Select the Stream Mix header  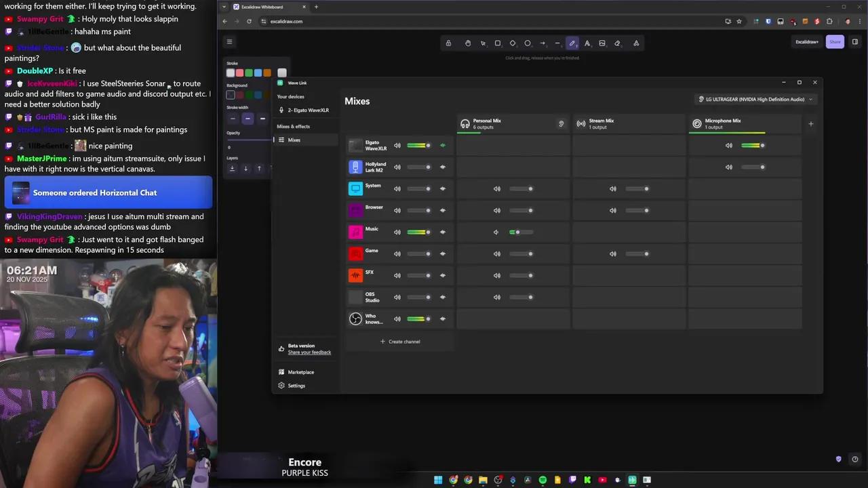coord(629,123)
